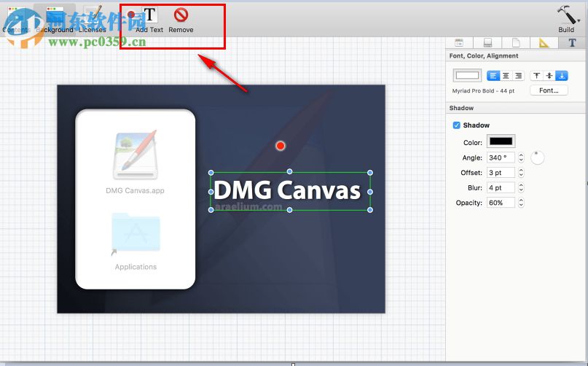Adjust the Blur stepper arrows
Screen dimensions: 588x366
[521, 187]
